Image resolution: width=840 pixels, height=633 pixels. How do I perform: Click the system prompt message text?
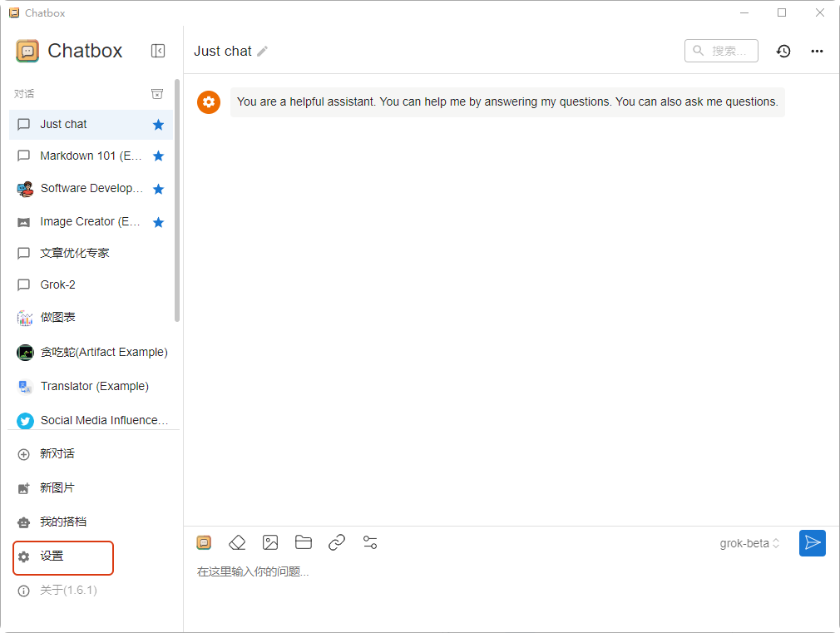click(x=506, y=101)
